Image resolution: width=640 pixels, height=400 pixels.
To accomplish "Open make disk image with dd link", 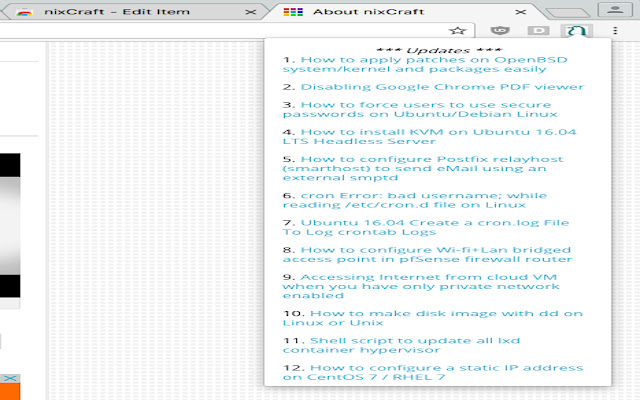I will [x=433, y=318].
